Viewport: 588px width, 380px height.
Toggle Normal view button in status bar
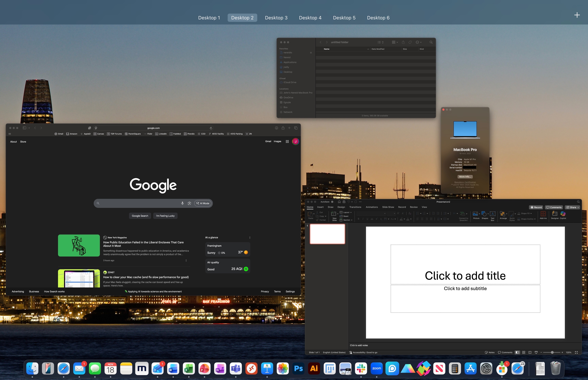click(517, 352)
